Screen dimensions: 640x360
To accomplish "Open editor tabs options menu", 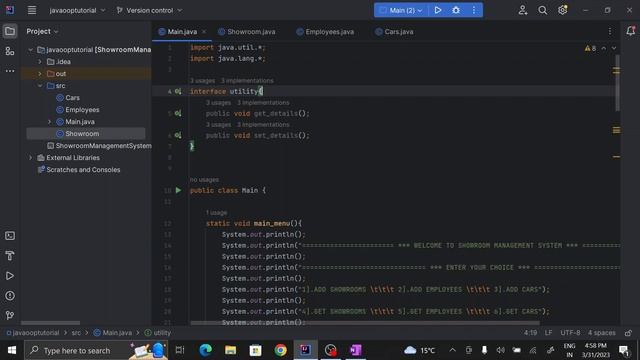I will (x=610, y=31).
